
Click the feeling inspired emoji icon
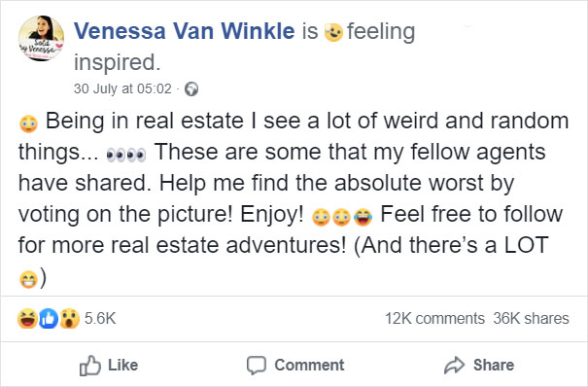[333, 32]
